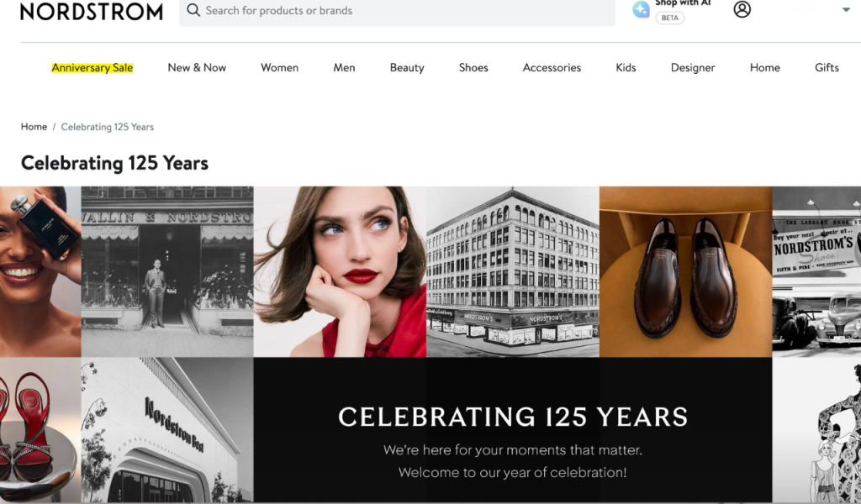Go to the Beauty category
Screen dimensions: 861x504
coord(407,67)
